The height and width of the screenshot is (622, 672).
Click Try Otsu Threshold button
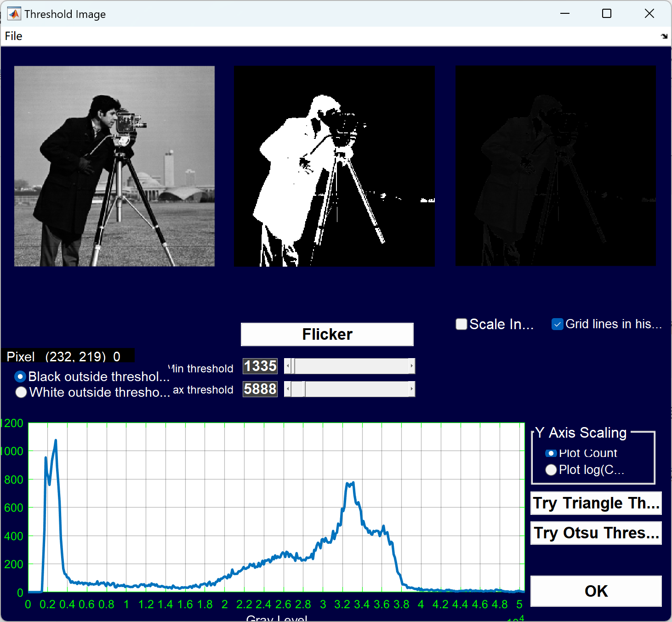coord(596,533)
